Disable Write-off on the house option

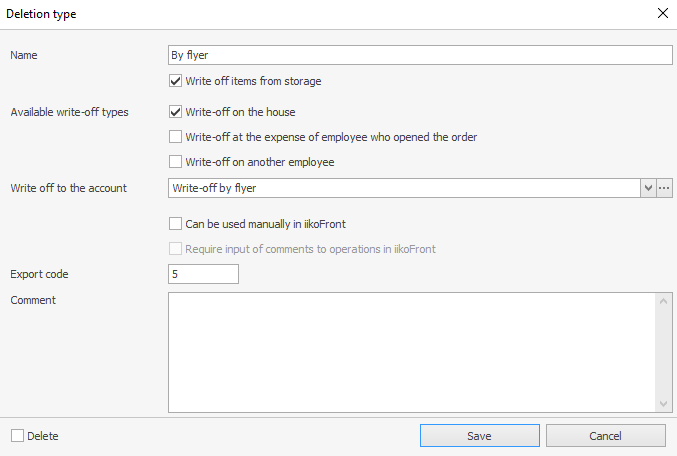coord(176,112)
